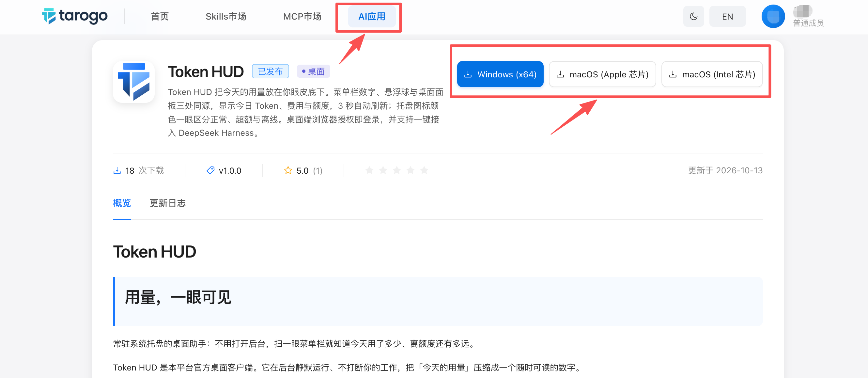Click the 用量，一眼可见 quote heading
This screenshot has width=868, height=378.
[x=178, y=297]
